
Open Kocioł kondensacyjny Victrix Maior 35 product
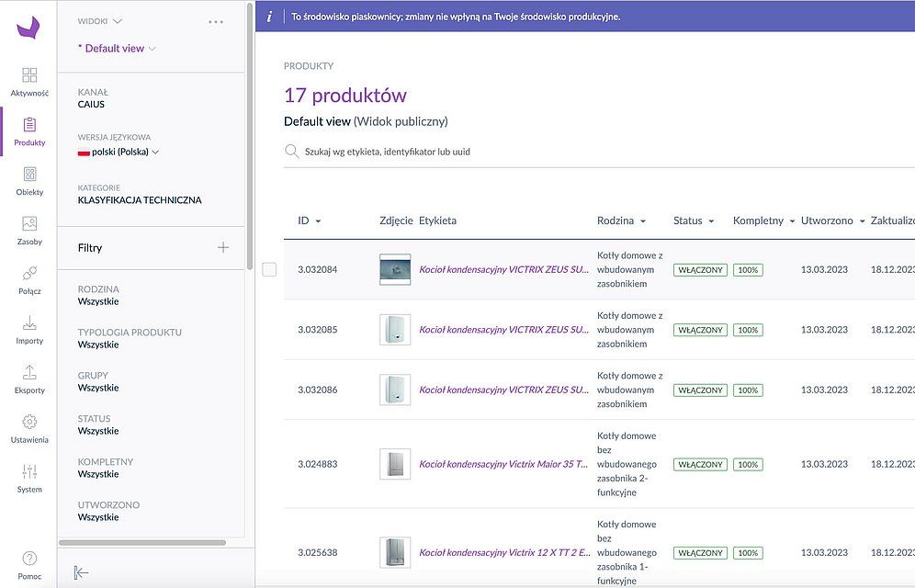(x=503, y=465)
